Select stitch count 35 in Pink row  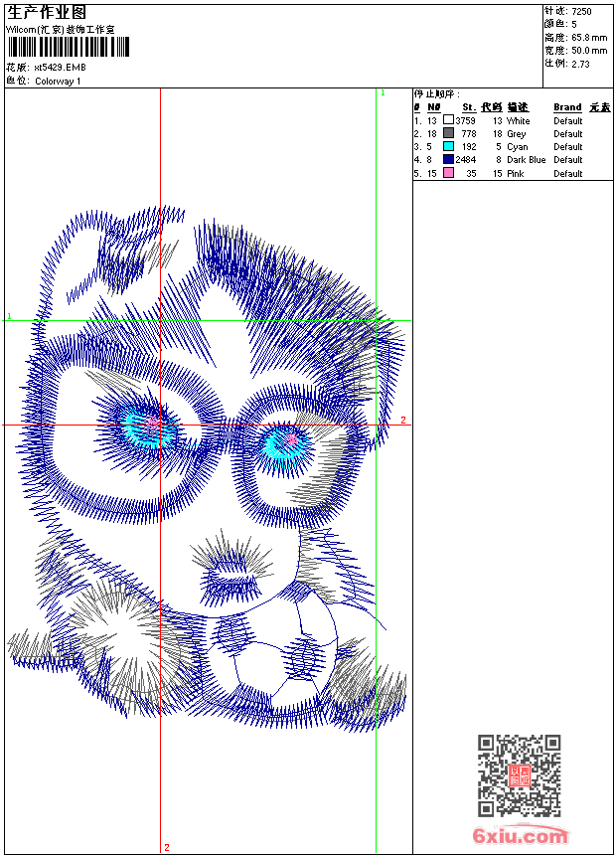[x=471, y=173]
